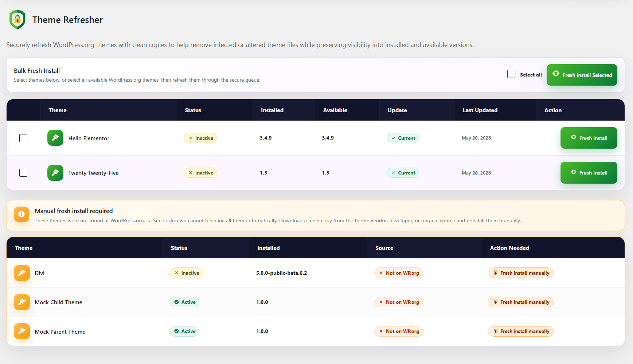Click the Inactive badge for Divi
This screenshot has height=364, width=633.
186,273
